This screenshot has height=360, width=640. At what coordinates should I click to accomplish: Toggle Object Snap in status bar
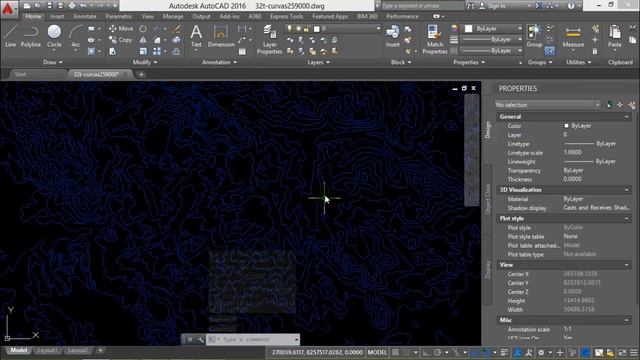coord(486,352)
